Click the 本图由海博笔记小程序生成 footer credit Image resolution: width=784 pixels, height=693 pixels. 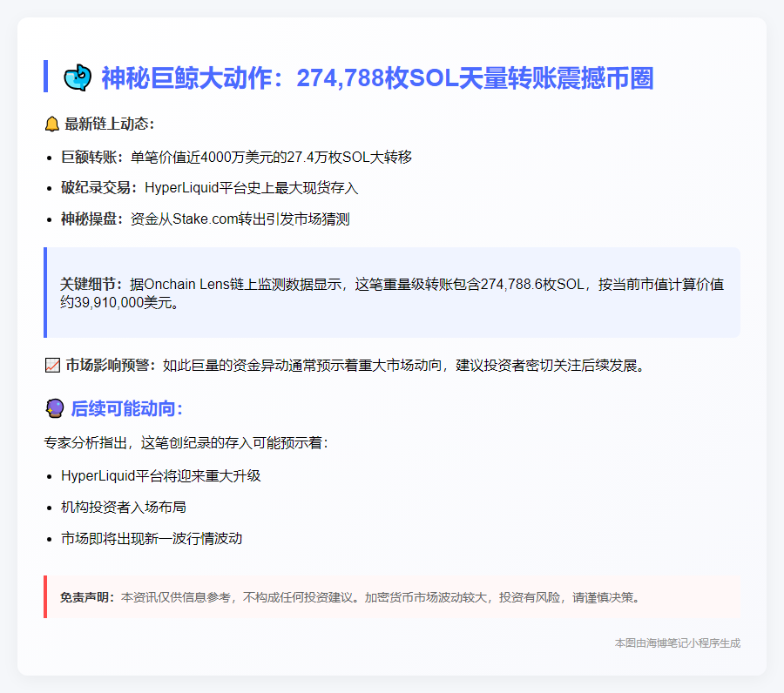678,643
